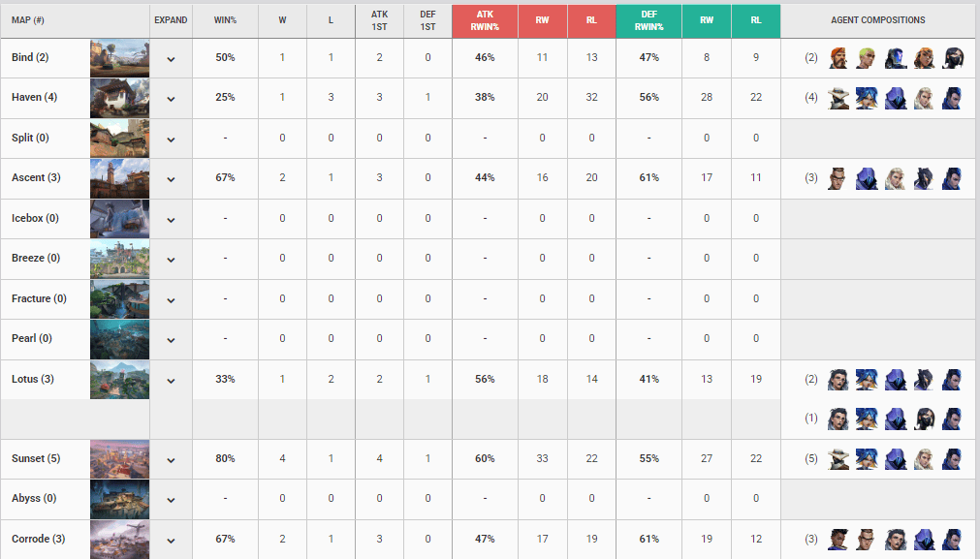This screenshot has height=559, width=980.
Task: Select the Yoru icon in the Corrode row
Action: tap(953, 539)
